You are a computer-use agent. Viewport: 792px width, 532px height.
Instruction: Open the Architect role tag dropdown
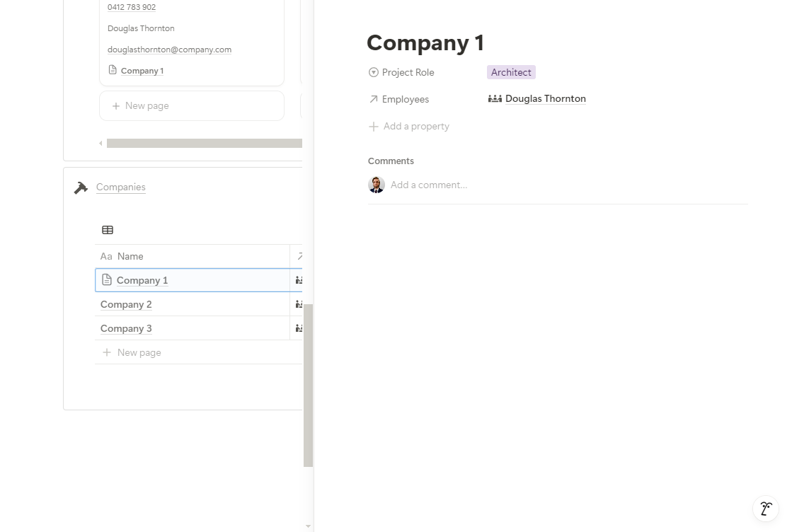511,72
